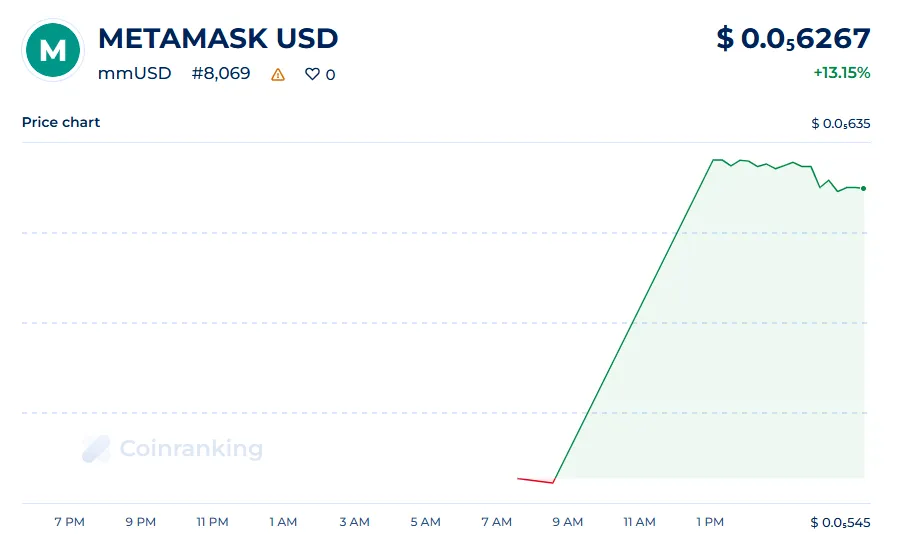Viewport: 914px width, 541px height.
Task: Click the mmUSD ticker symbol
Action: (135, 74)
